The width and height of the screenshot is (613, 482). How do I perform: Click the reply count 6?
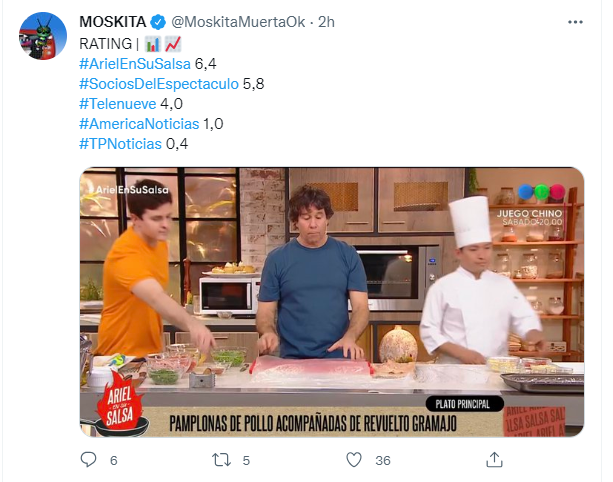(x=113, y=460)
